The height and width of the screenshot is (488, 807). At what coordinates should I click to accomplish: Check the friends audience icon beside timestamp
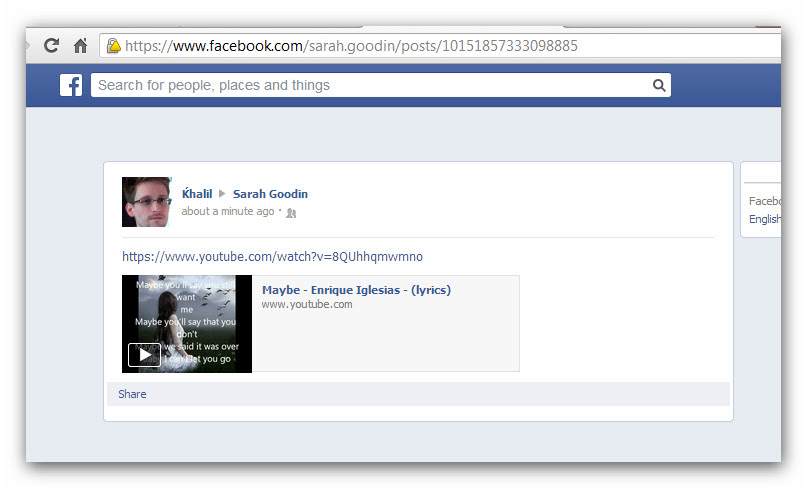[291, 213]
